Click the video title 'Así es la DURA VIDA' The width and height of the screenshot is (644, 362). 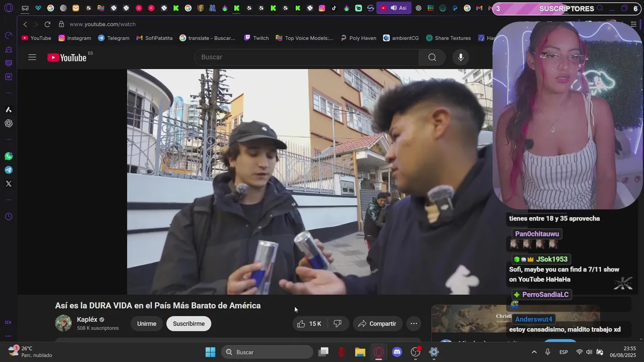tap(158, 306)
